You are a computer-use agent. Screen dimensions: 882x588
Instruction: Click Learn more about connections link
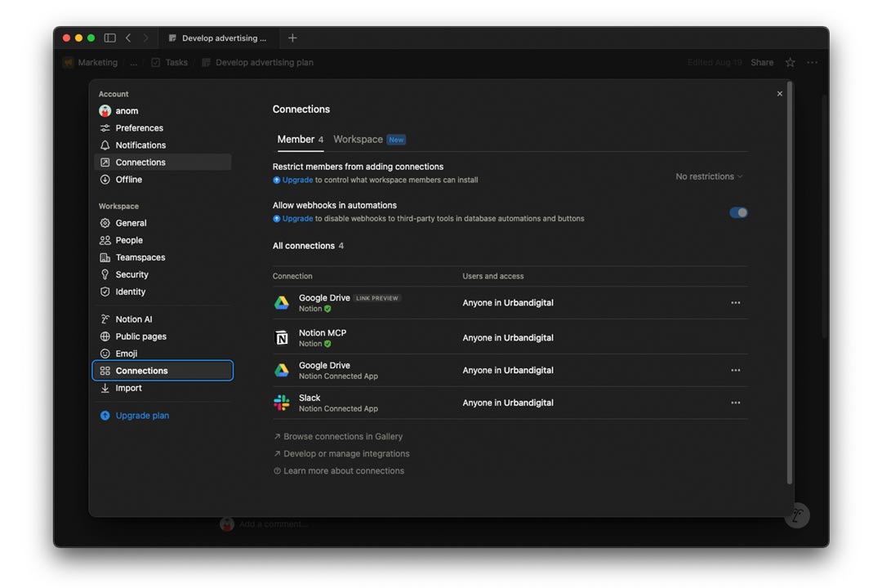pos(339,471)
